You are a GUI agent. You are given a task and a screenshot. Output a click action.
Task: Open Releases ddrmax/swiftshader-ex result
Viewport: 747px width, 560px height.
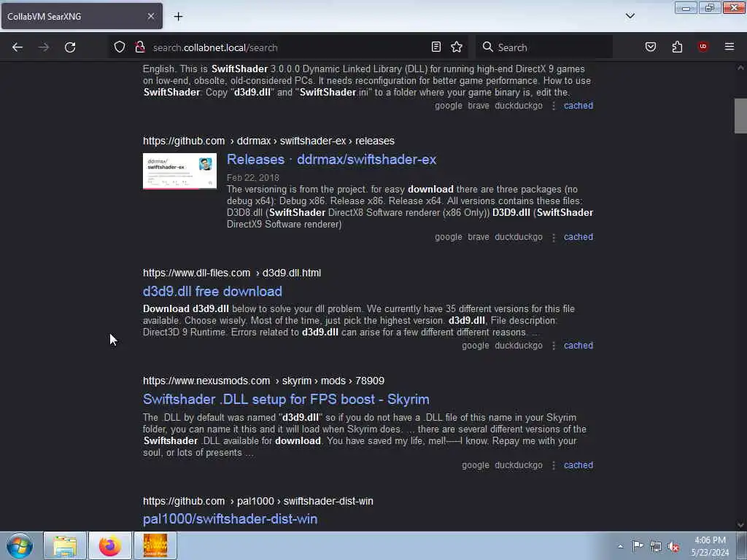click(332, 160)
